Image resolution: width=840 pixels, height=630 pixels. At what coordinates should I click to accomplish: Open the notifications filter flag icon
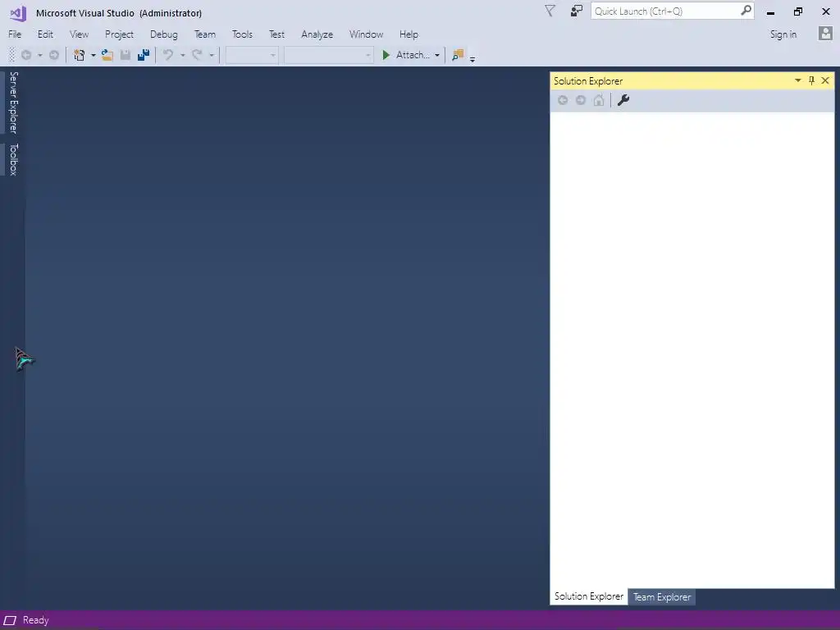(550, 11)
